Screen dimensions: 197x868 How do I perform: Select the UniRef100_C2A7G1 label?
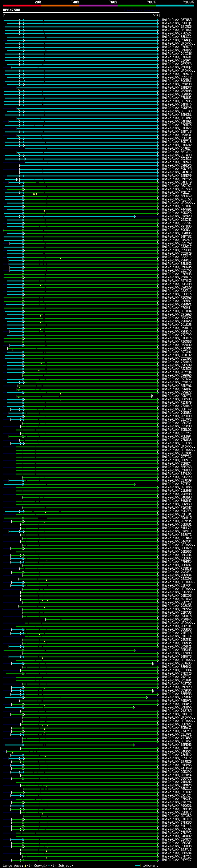point(177,423)
